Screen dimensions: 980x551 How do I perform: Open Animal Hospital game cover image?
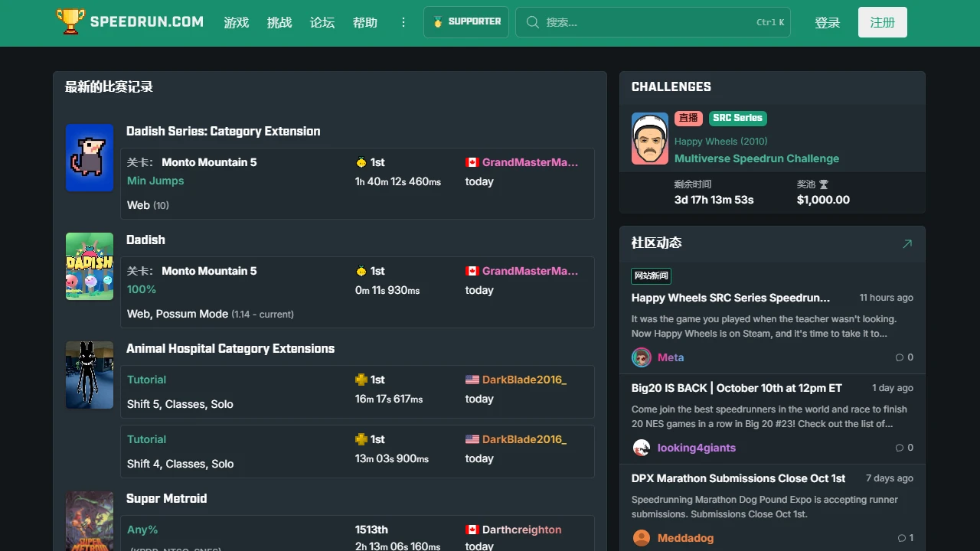click(90, 375)
